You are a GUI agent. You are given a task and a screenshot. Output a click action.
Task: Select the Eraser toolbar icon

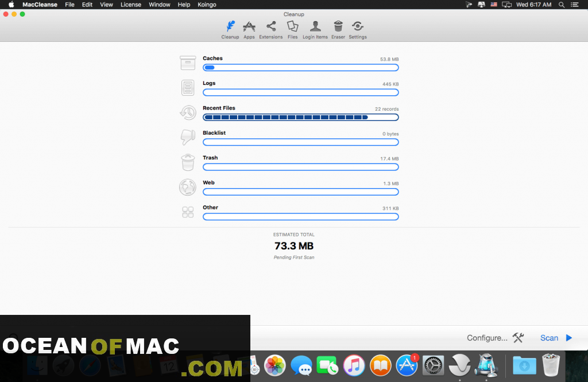point(338,30)
